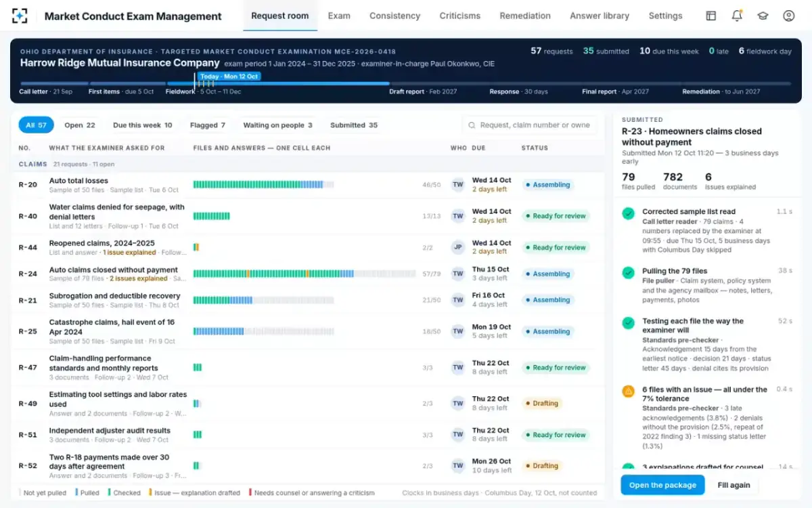Switch to the Exam tab
Viewport: 812px width, 508px height.
(339, 16)
